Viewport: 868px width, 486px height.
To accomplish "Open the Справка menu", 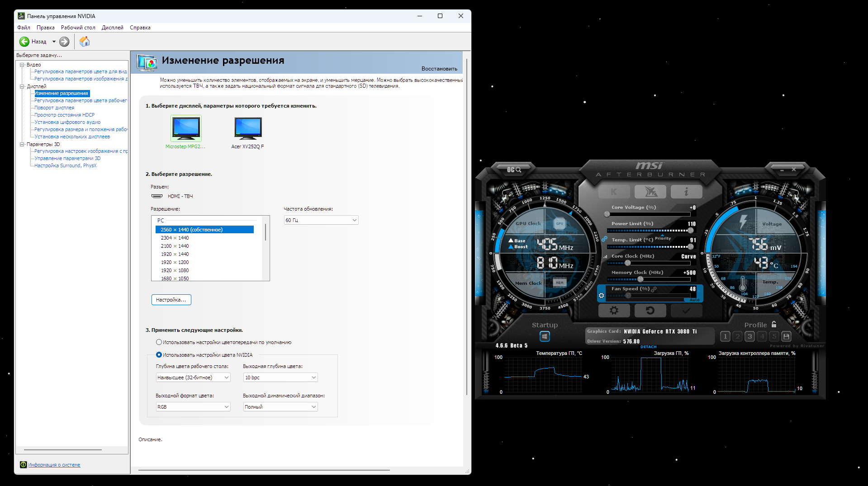I will 140,28.
